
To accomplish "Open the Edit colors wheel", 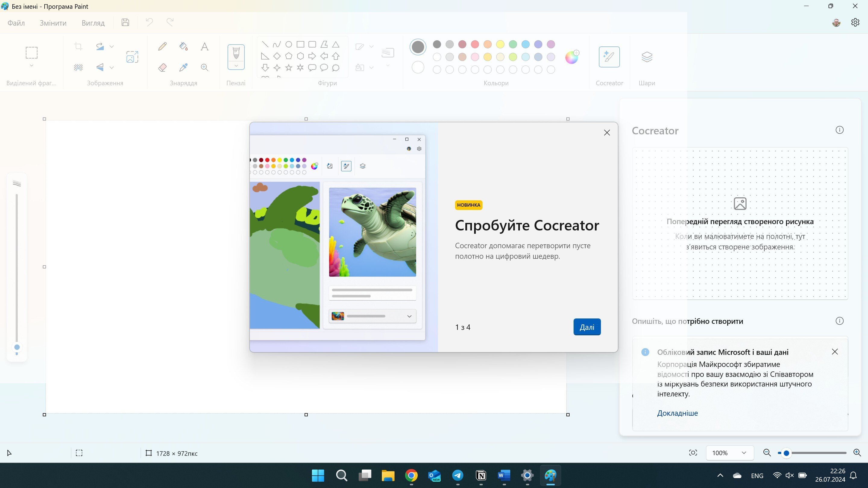I will (572, 57).
